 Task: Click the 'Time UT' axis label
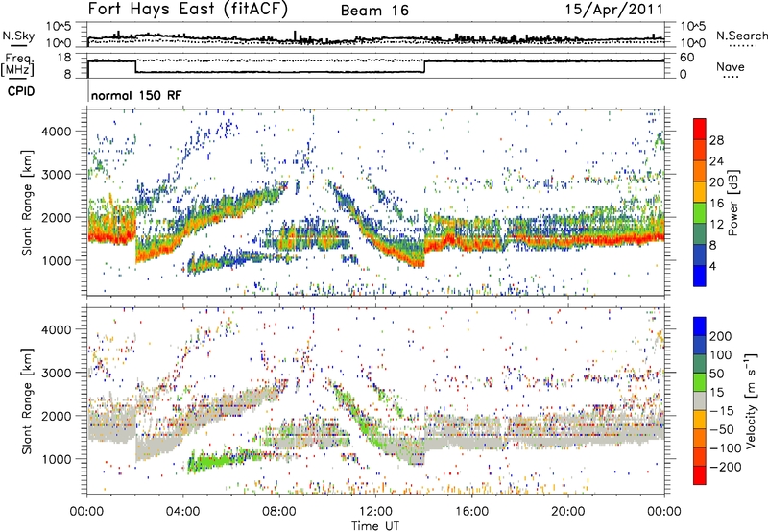click(x=375, y=526)
